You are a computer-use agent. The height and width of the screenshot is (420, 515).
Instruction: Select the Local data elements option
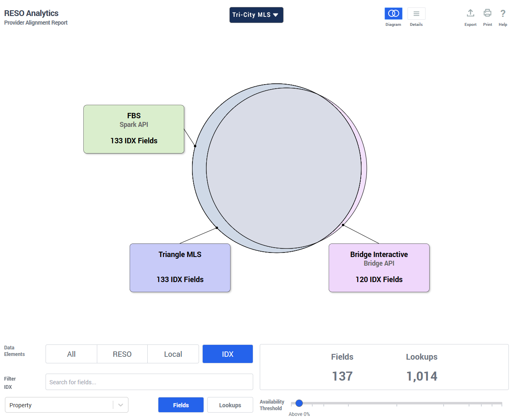click(x=173, y=354)
